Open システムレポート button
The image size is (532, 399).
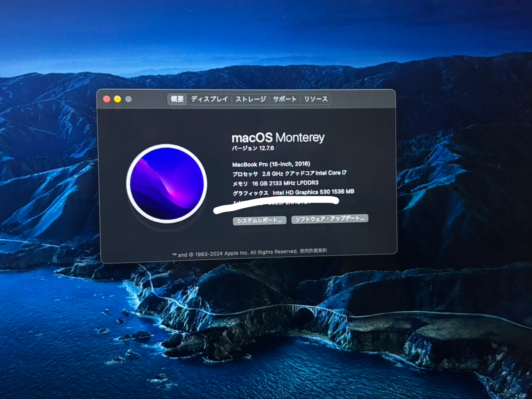[x=259, y=221]
